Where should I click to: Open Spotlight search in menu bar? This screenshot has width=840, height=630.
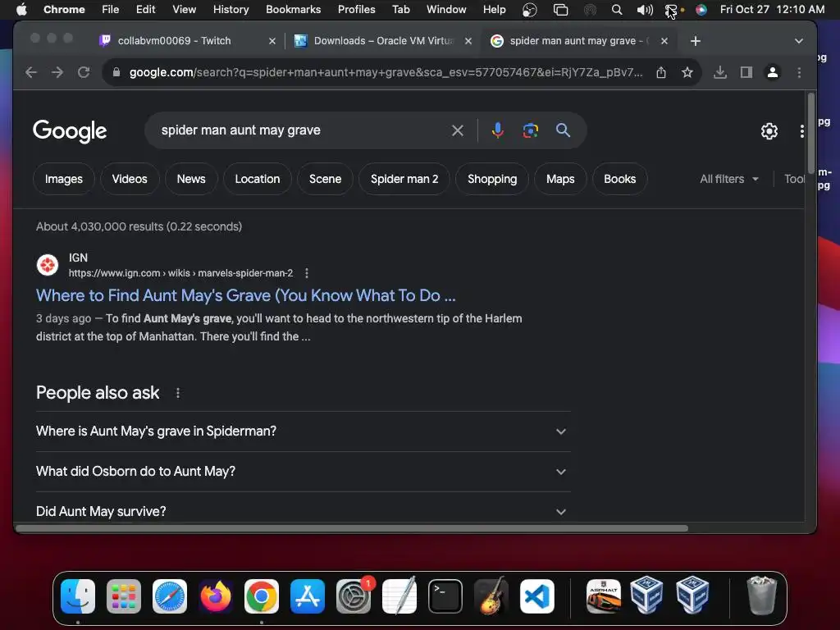tap(617, 10)
